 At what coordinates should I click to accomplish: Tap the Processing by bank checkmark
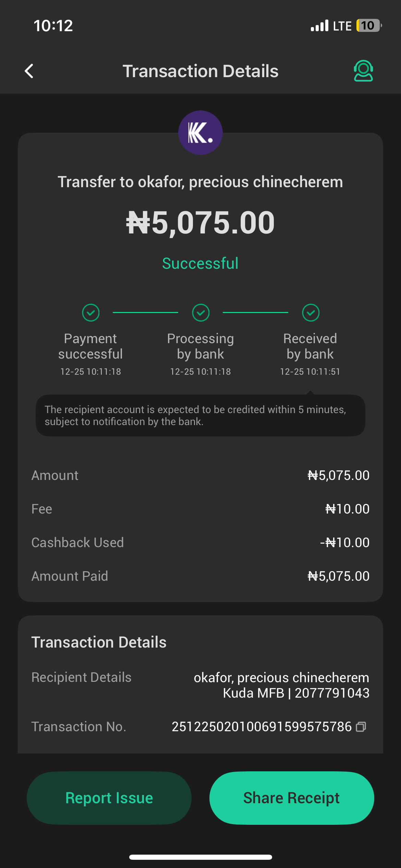click(200, 313)
